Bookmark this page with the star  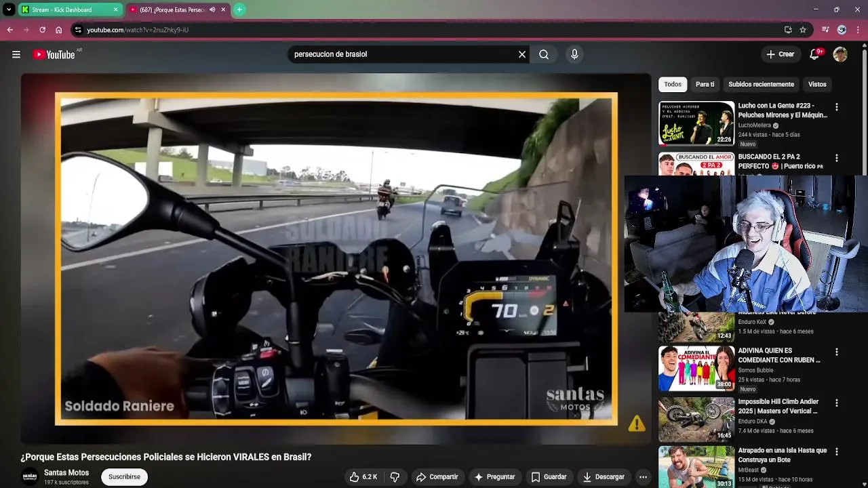tap(803, 30)
